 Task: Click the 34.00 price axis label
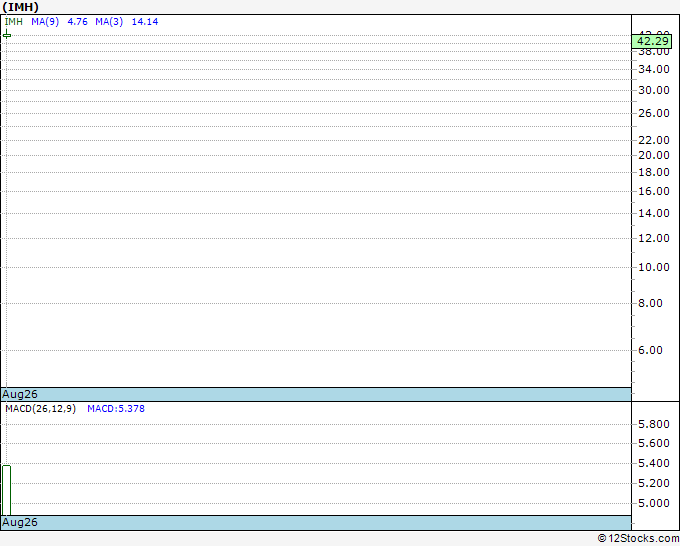tap(654, 69)
